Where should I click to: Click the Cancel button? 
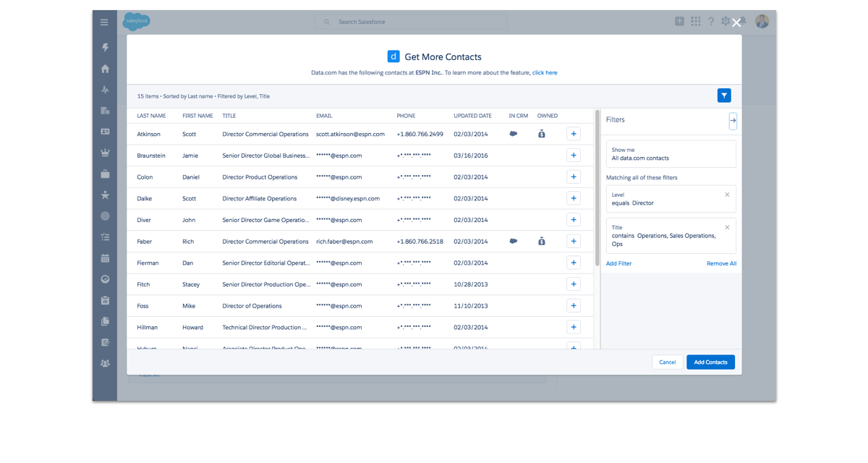point(667,362)
